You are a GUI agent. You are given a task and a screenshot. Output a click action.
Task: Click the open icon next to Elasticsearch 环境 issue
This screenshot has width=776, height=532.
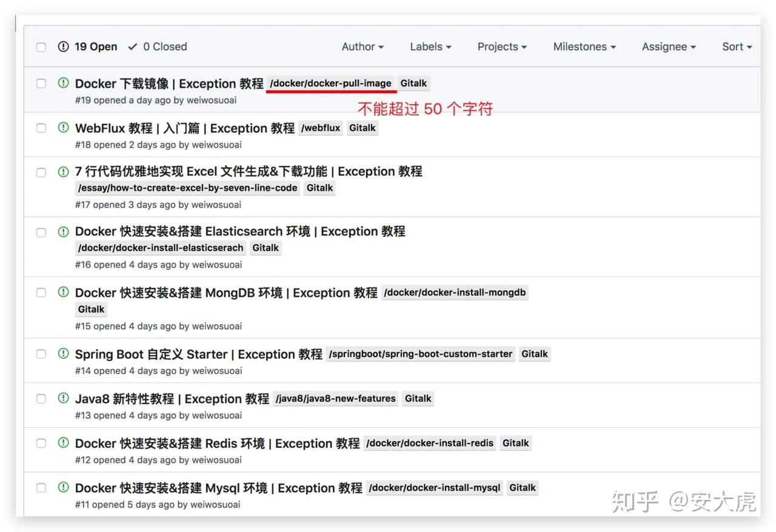63,231
